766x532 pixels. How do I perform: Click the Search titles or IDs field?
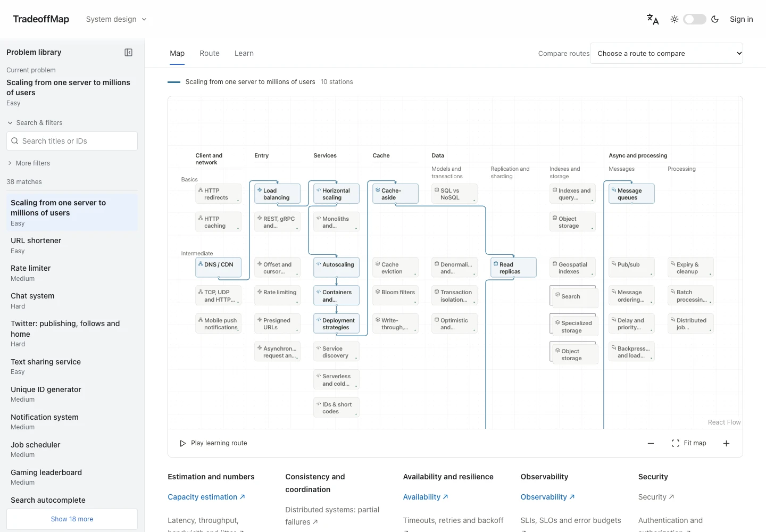(72, 141)
